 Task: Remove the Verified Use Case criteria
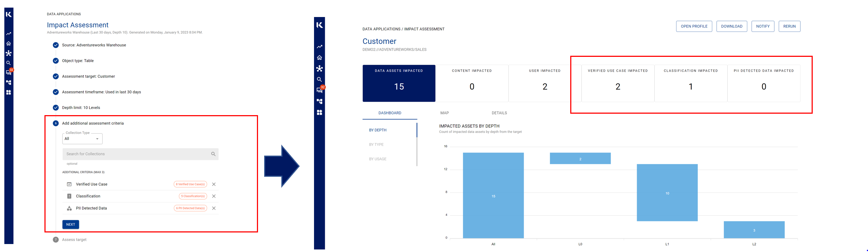pyautogui.click(x=214, y=184)
